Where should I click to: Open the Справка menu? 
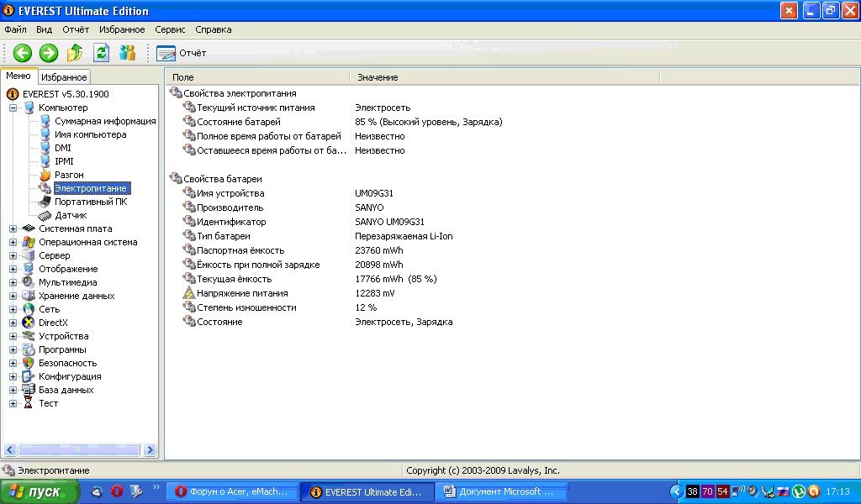coord(213,29)
